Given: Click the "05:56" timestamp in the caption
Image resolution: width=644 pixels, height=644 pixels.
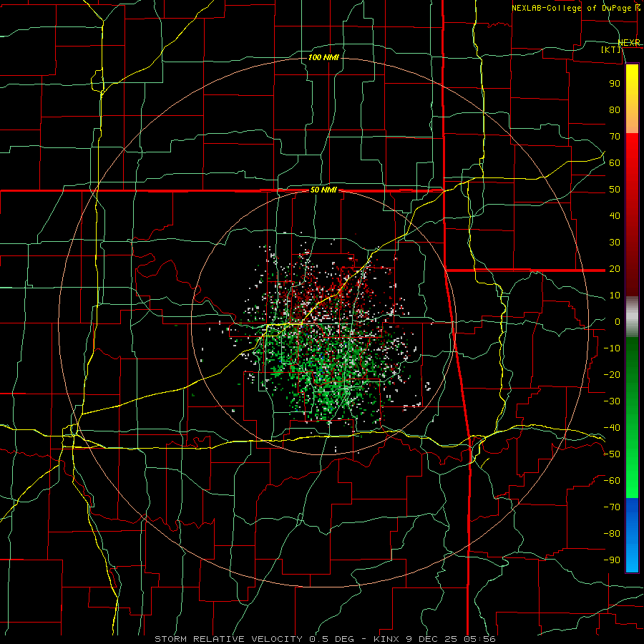Looking at the screenshot, I should tap(479, 639).
